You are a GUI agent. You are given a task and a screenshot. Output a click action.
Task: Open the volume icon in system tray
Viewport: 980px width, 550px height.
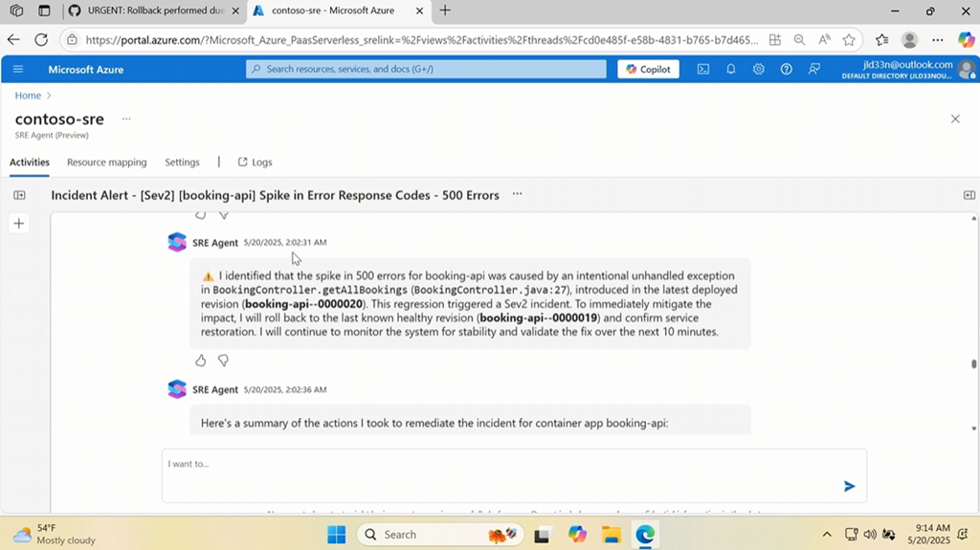870,535
